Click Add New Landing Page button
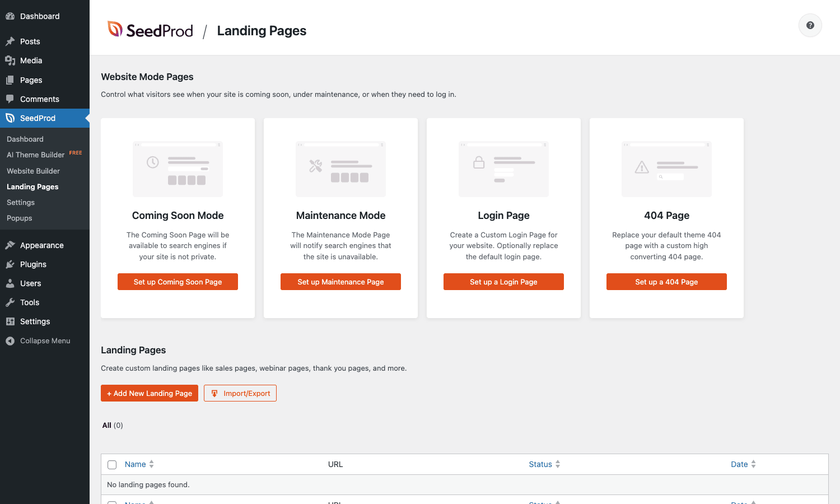840x504 pixels. pyautogui.click(x=150, y=393)
